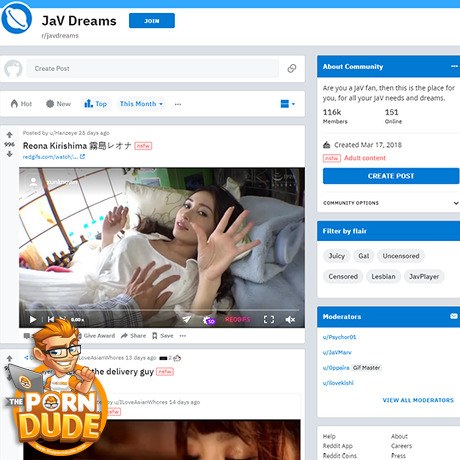Open the This Month time range dropdown

point(141,104)
